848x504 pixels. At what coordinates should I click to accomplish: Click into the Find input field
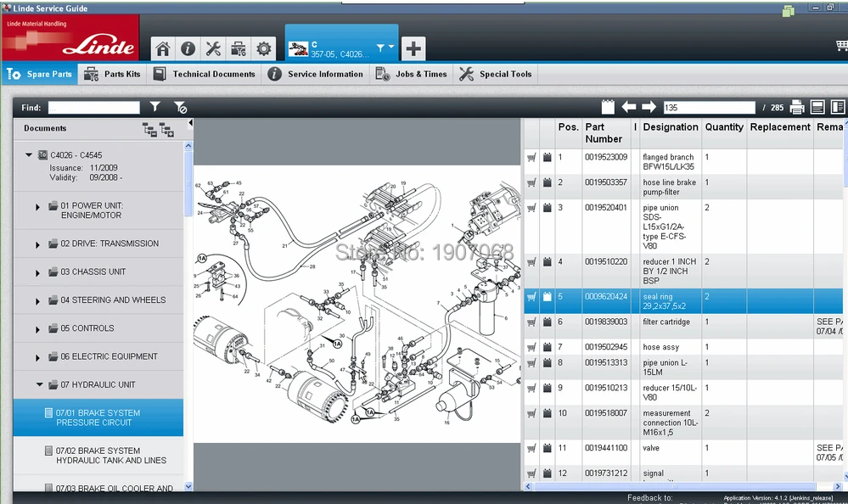pos(94,108)
